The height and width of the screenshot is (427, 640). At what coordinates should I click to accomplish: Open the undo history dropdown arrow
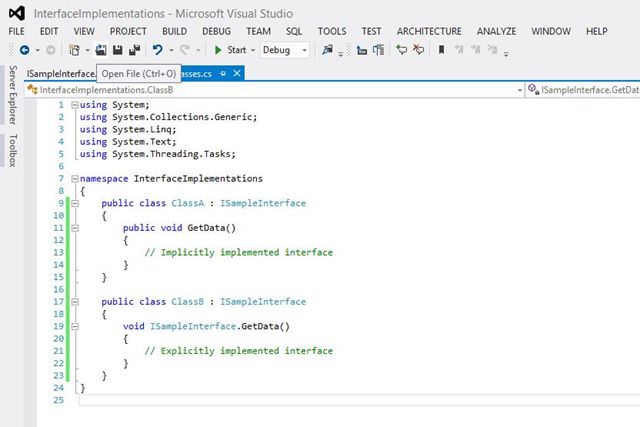171,51
